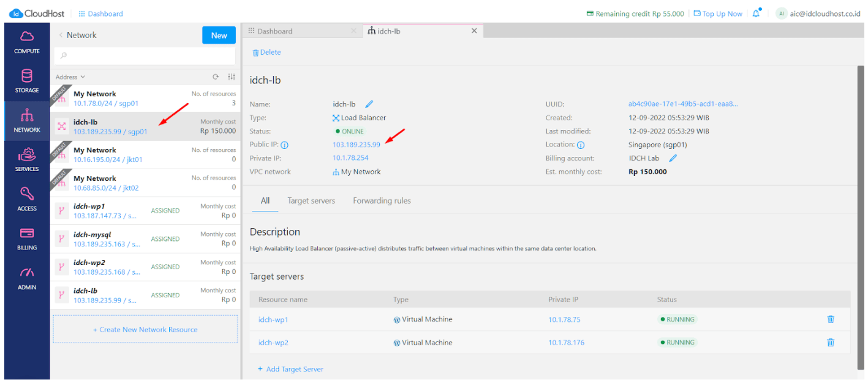The height and width of the screenshot is (385, 868).
Task: Open the Billing section in sidebar
Action: click(27, 238)
